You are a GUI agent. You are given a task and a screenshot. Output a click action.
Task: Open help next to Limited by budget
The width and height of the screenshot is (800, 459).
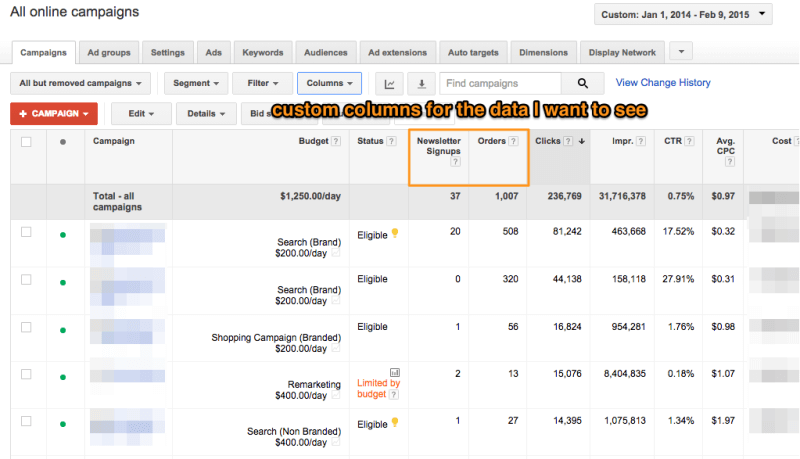pos(394,394)
